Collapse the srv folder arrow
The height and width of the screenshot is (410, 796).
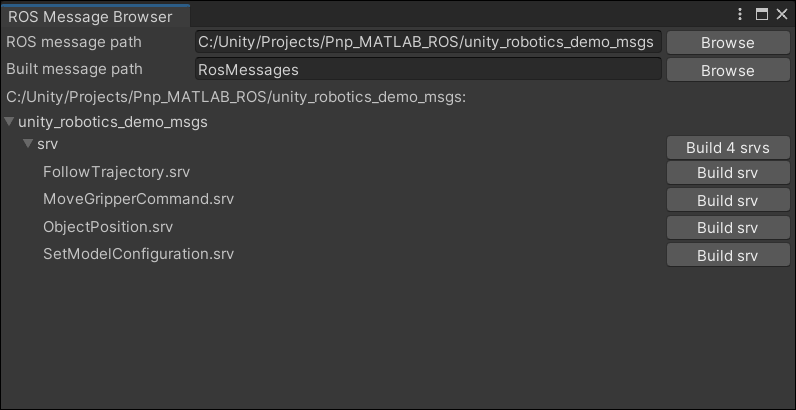(28, 145)
